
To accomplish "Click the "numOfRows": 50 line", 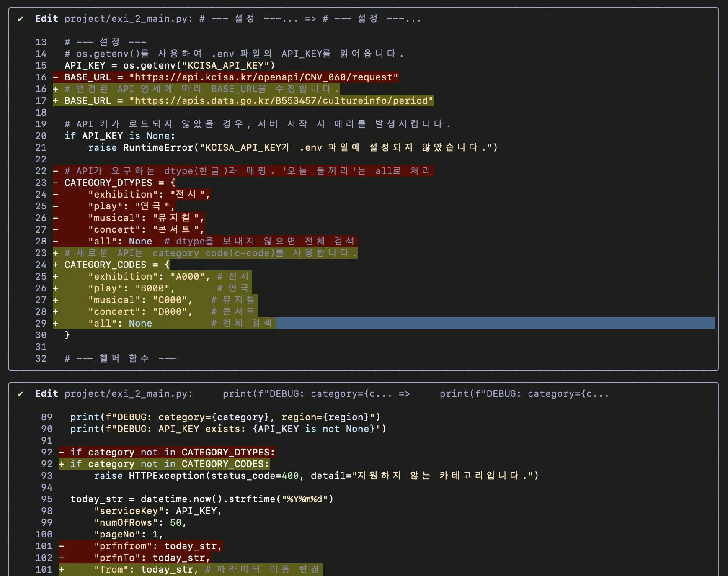I will point(140,523).
